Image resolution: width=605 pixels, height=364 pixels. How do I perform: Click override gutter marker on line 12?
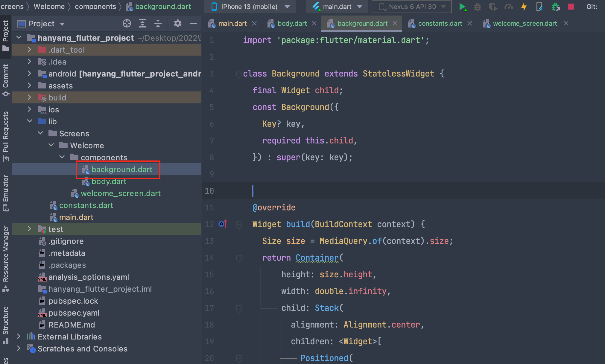(x=223, y=224)
